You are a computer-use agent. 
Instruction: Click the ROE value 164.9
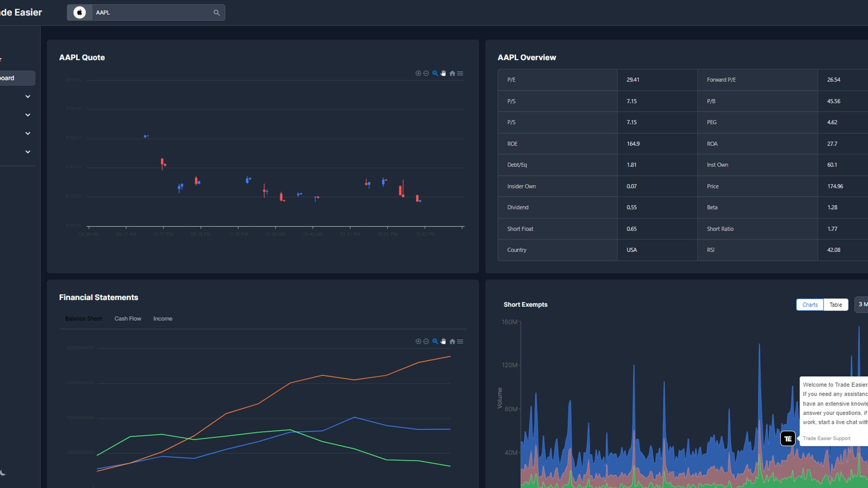[633, 144]
